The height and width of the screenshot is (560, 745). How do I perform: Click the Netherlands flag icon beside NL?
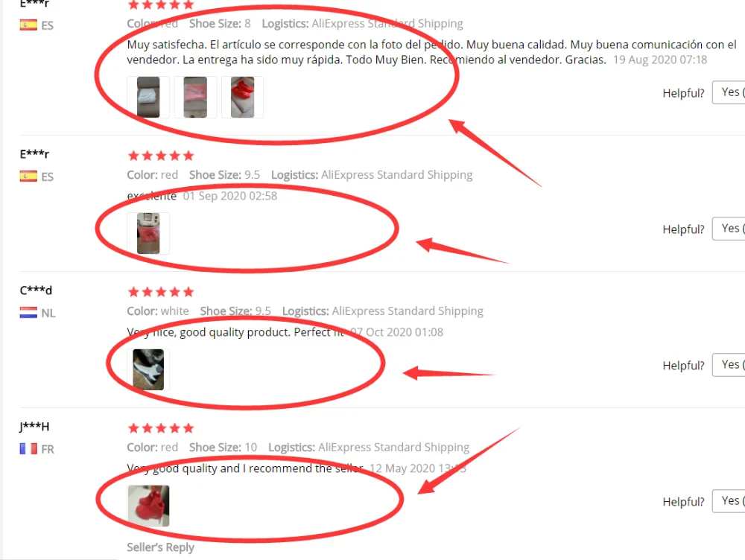point(28,313)
